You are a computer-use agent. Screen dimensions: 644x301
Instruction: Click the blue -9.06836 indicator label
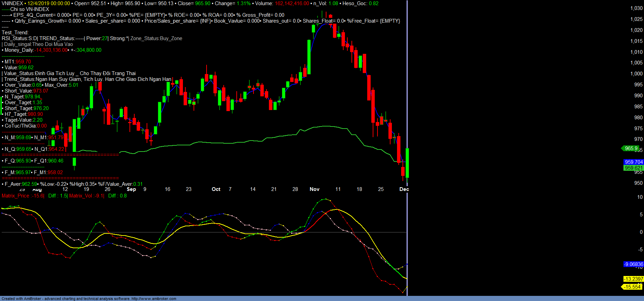(x=633, y=264)
